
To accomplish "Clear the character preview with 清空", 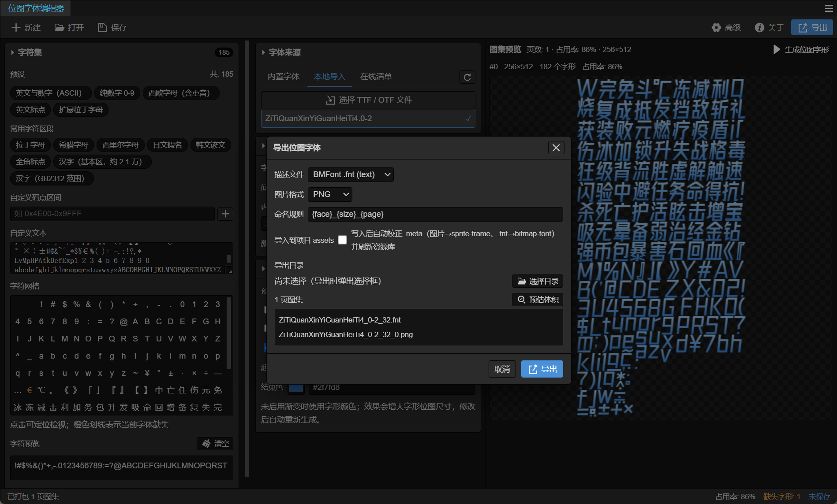I will (215, 444).
